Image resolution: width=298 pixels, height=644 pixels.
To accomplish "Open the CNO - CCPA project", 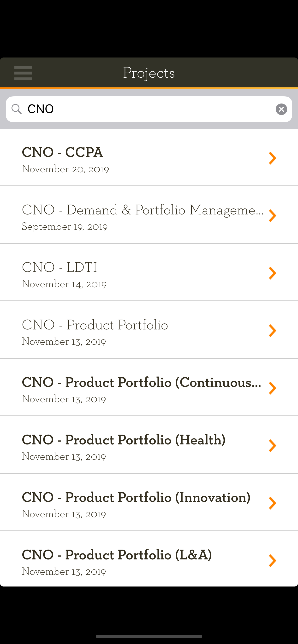I will click(x=62, y=152).
